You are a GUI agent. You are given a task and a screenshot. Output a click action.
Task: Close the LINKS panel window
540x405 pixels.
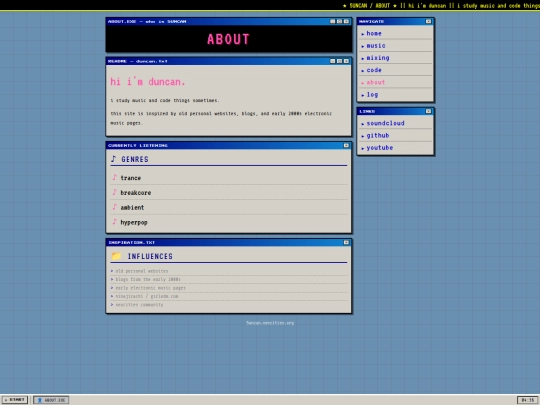[x=428, y=111]
